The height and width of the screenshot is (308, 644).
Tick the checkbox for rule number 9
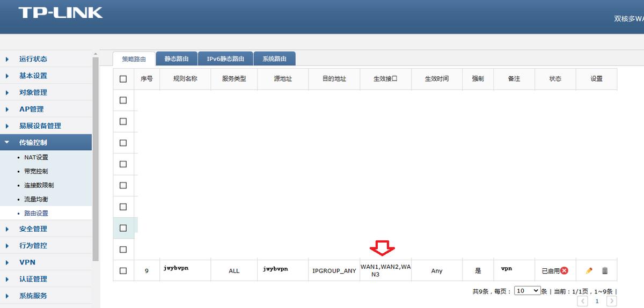tap(123, 270)
